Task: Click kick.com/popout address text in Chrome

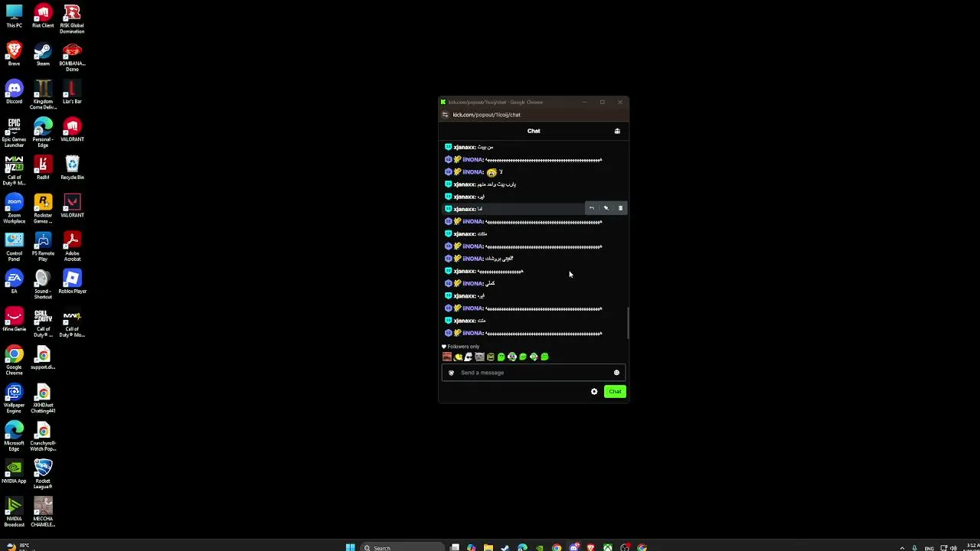Action: point(486,115)
